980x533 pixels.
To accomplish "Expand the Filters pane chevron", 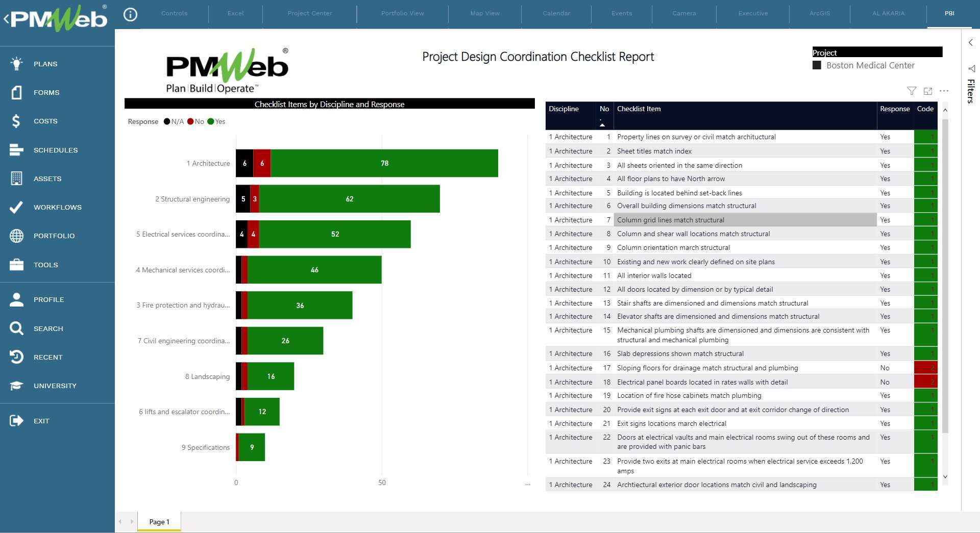I will [x=970, y=42].
